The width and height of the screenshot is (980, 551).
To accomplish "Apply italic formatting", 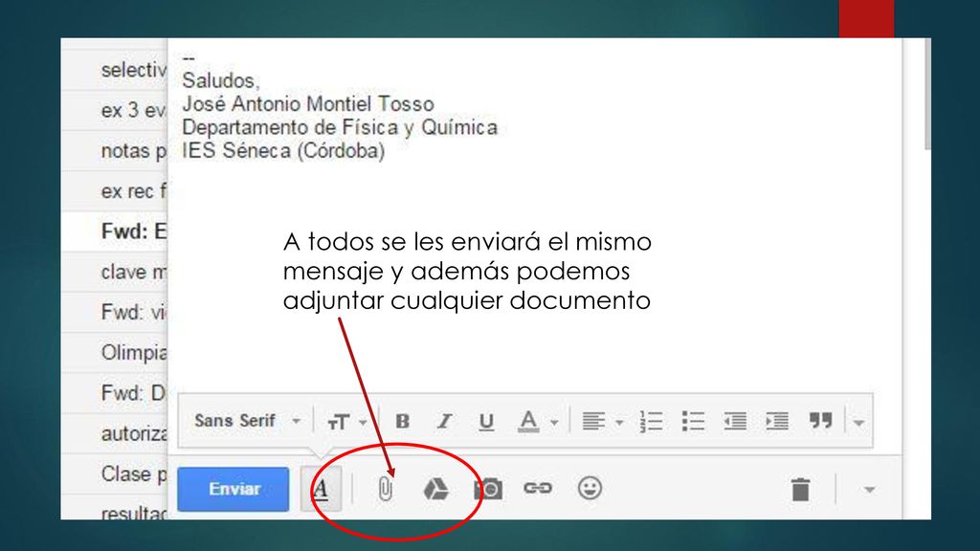I will (x=444, y=421).
